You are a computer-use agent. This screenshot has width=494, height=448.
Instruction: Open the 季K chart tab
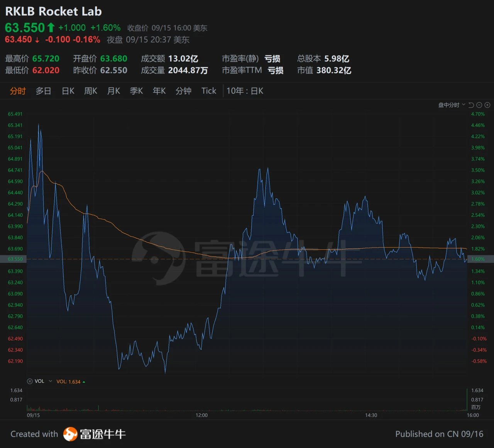coord(136,91)
